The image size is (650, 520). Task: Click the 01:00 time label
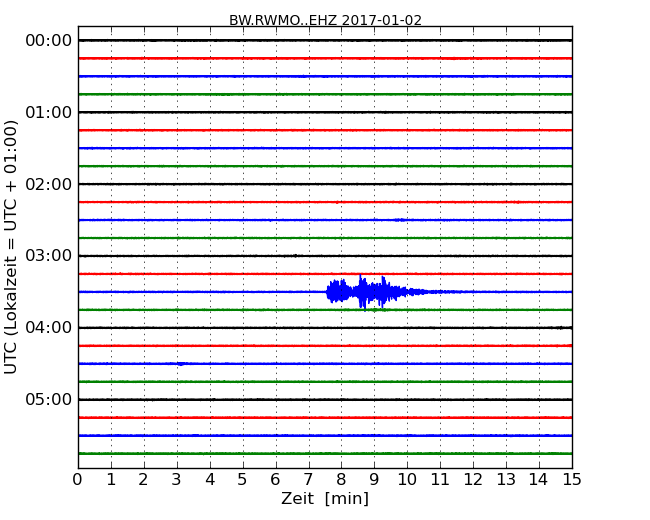pos(49,112)
